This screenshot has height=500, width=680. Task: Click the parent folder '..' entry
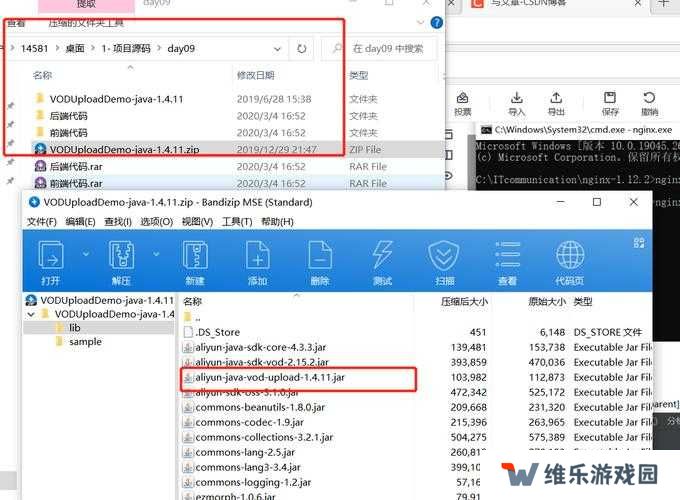coord(192,317)
